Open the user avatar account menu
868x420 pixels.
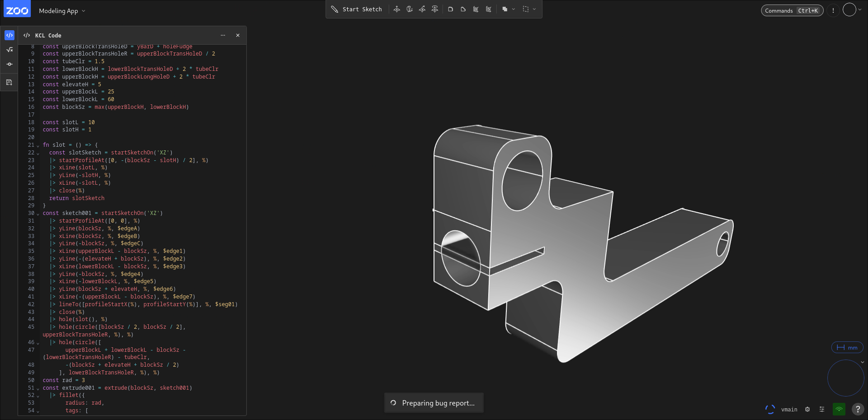point(849,9)
